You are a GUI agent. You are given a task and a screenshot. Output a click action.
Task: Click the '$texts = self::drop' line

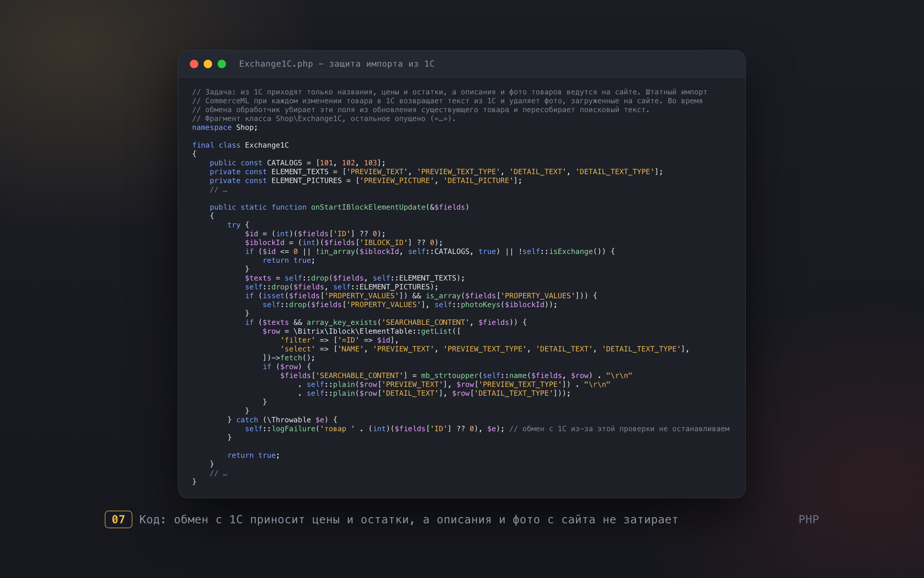coord(355,278)
